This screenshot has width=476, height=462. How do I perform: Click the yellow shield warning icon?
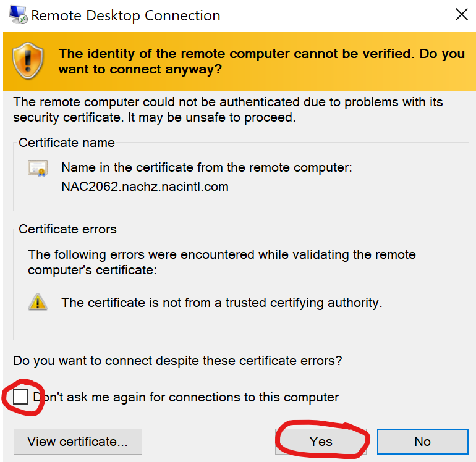pyautogui.click(x=28, y=61)
